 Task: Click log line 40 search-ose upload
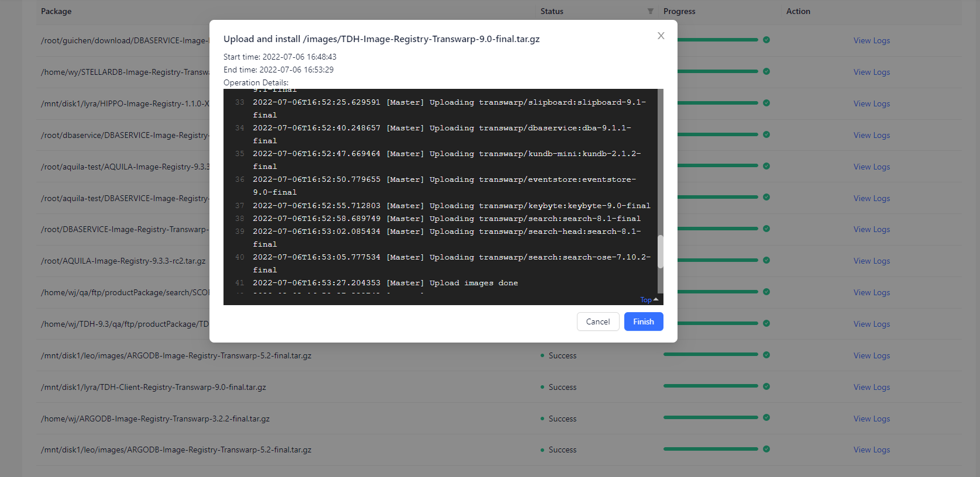click(x=451, y=264)
